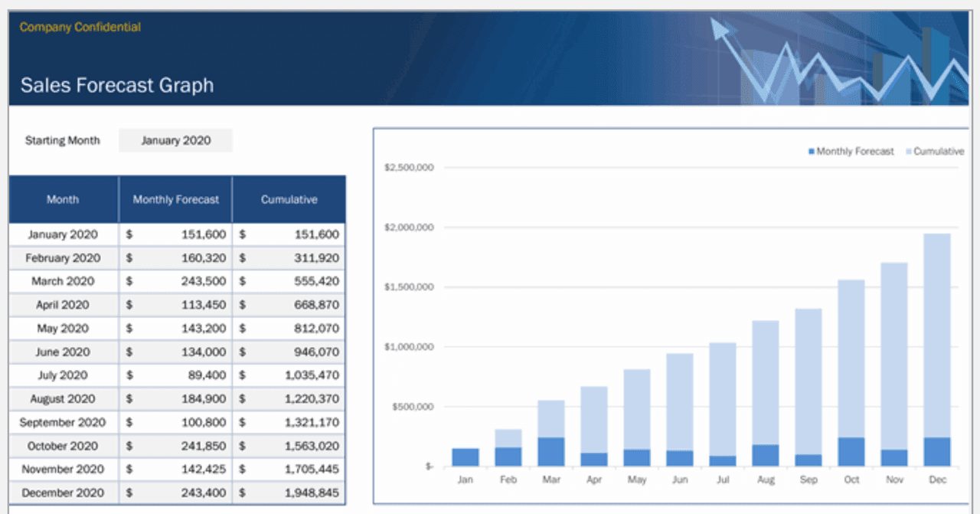
Task: Click the Monthly Forecast legend color swatch
Action: pos(812,152)
